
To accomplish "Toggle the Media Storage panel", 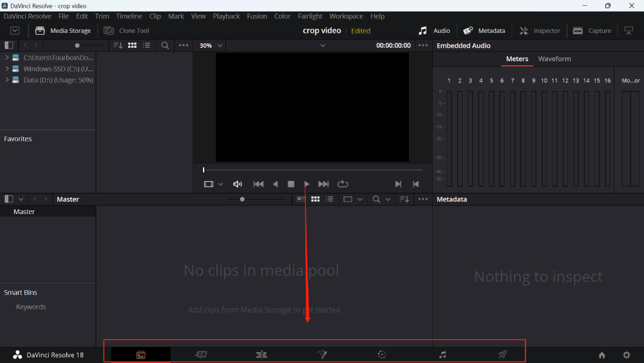I will coord(63,30).
